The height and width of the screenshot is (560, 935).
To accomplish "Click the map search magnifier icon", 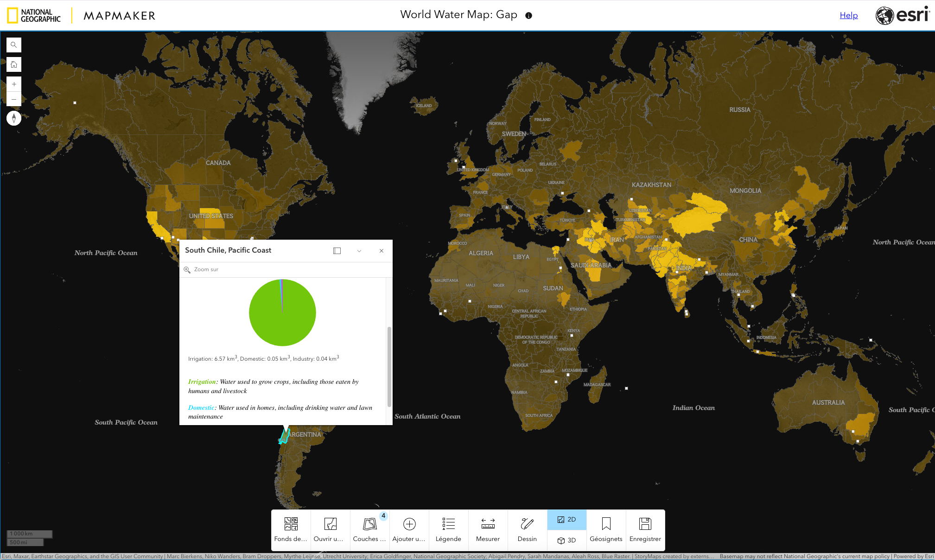I will click(14, 45).
